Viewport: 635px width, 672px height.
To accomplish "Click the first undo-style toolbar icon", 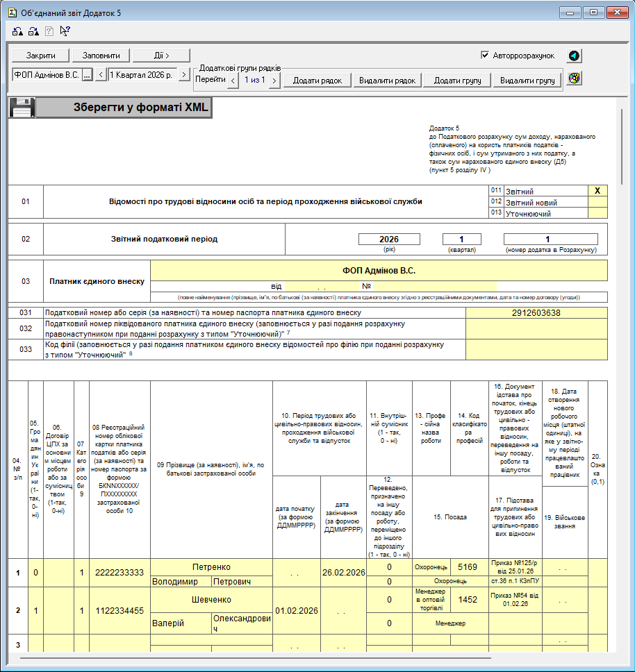I will coord(17,31).
